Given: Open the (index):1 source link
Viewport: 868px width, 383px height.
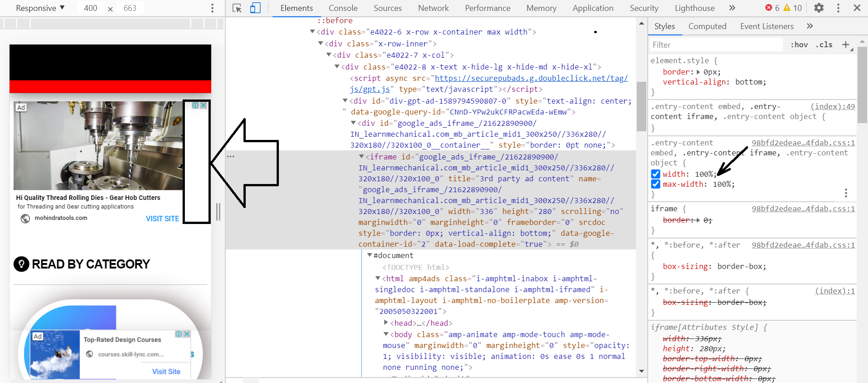Looking at the screenshot, I should pyautogui.click(x=835, y=291).
